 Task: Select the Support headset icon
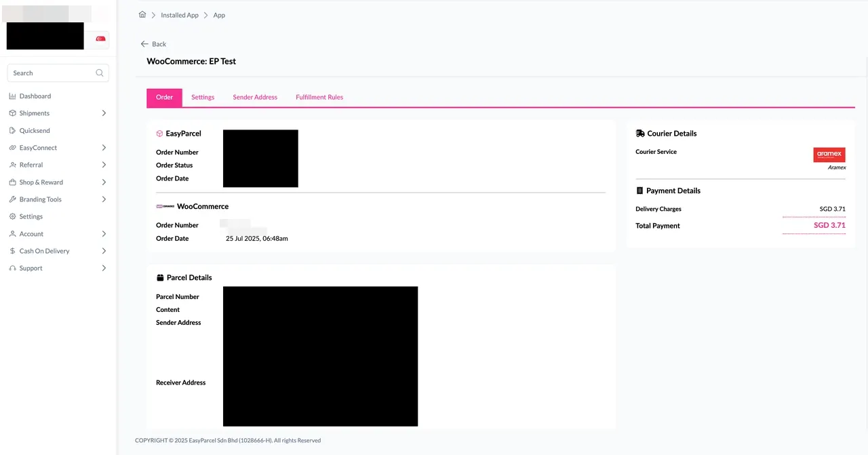click(12, 268)
